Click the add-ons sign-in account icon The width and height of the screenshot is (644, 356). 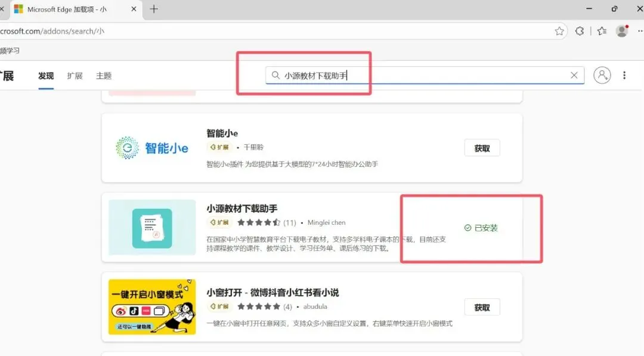[602, 75]
